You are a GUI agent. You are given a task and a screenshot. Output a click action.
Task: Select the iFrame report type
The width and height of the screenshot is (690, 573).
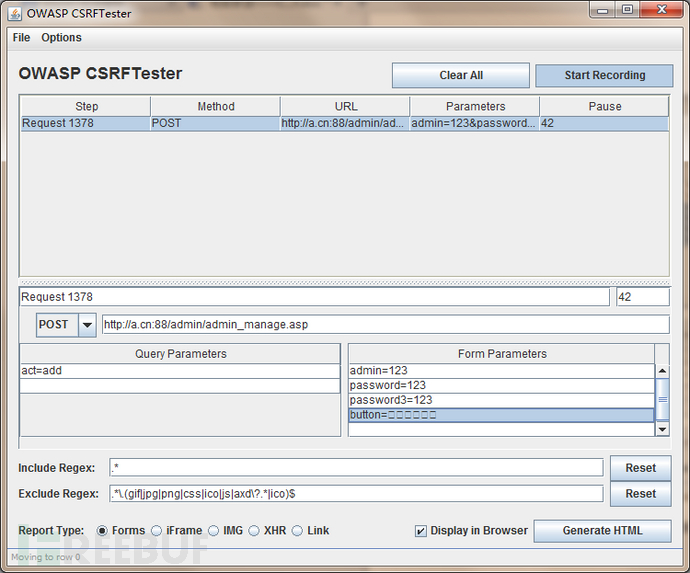coord(156,531)
